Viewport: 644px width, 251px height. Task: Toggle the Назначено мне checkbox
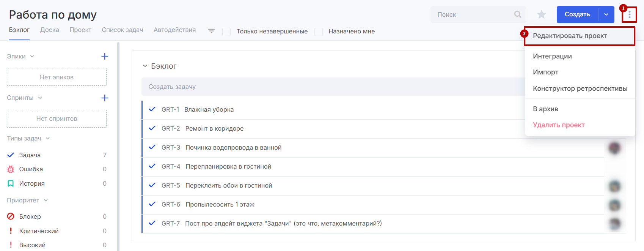(x=319, y=32)
